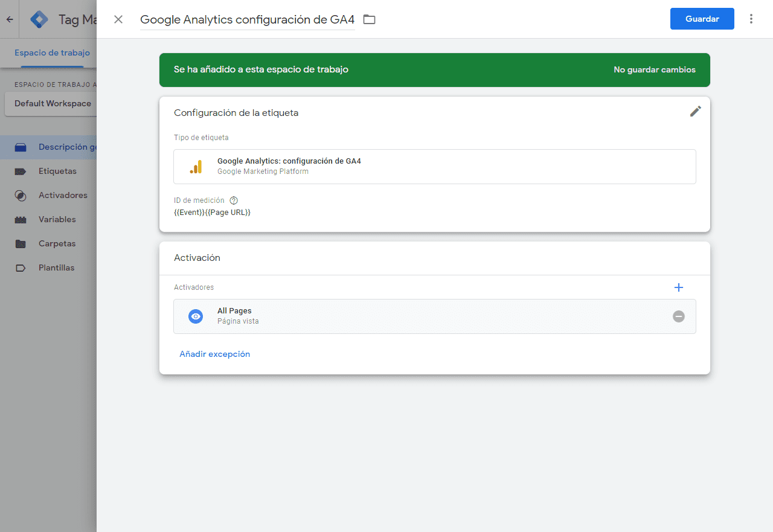773x532 pixels.
Task: Switch to the Espacio de trabajo tab
Action: (51, 53)
